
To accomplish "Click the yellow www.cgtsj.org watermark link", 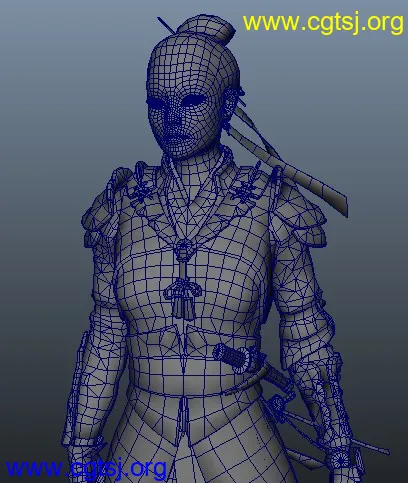I will (323, 23).
